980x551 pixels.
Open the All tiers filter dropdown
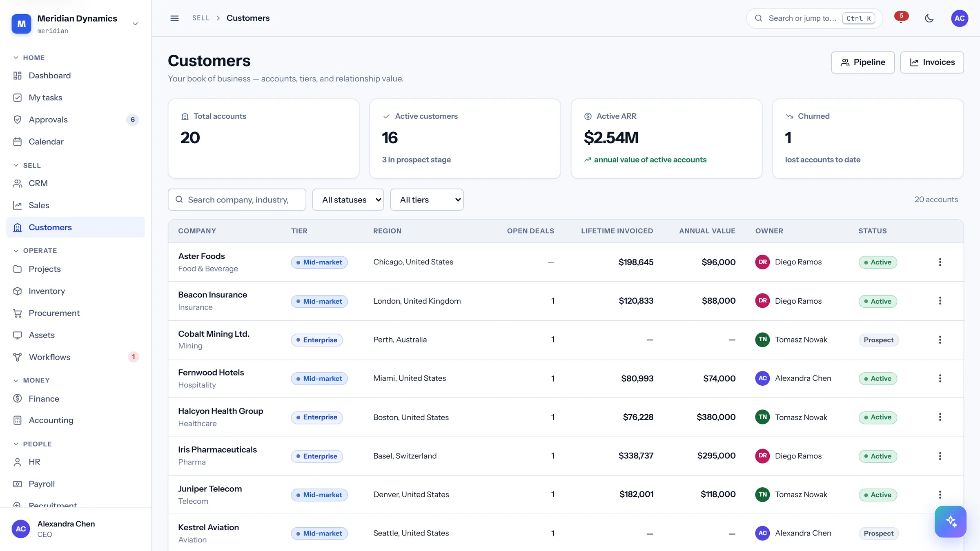pos(427,200)
